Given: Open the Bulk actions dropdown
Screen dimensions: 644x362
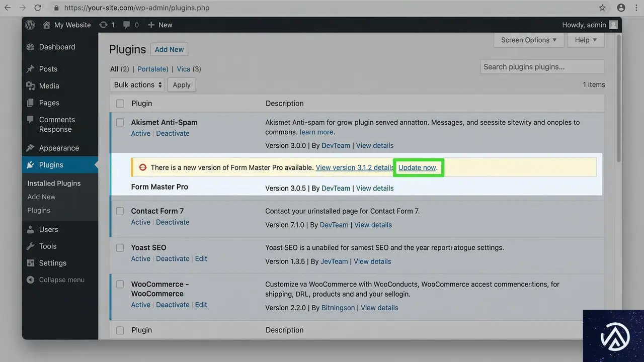Looking at the screenshot, I should 138,84.
